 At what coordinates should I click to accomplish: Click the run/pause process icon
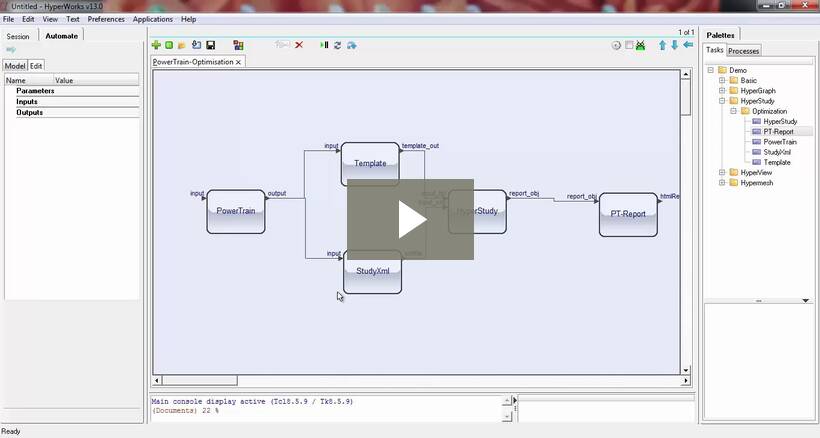click(324, 45)
